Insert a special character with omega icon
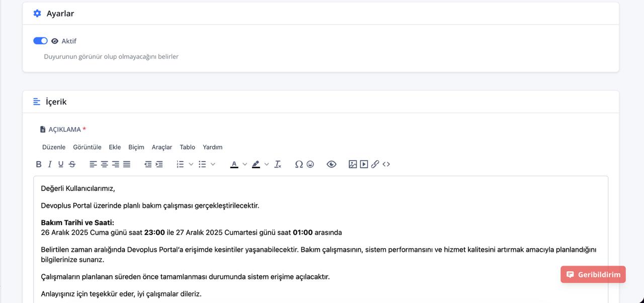Screen dimensions: 644x303 click(299, 164)
